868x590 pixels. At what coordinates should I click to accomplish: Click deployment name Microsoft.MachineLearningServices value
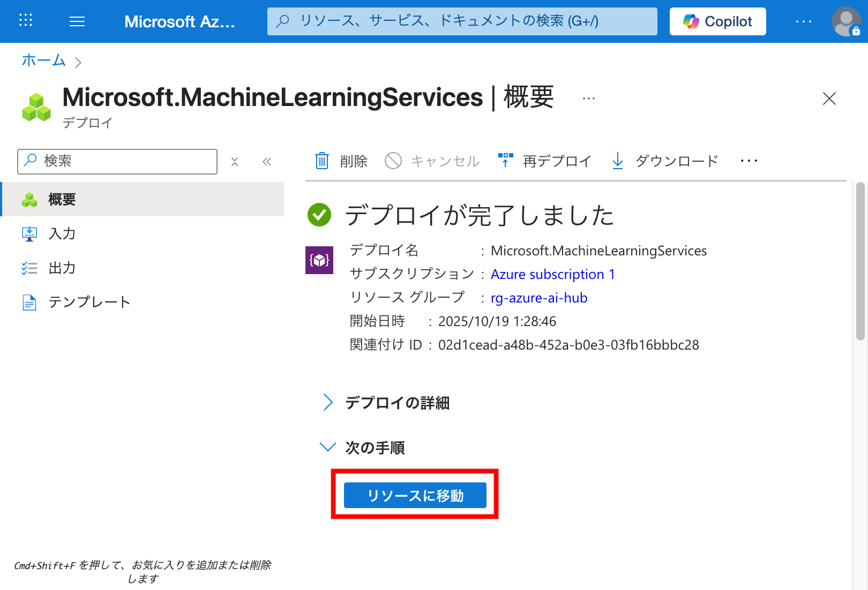[x=599, y=251]
